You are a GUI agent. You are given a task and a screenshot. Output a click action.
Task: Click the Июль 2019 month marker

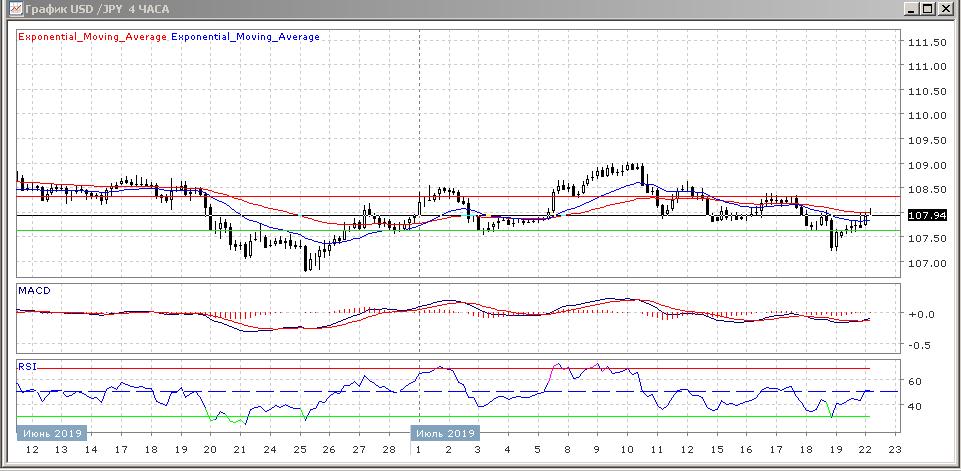(445, 433)
